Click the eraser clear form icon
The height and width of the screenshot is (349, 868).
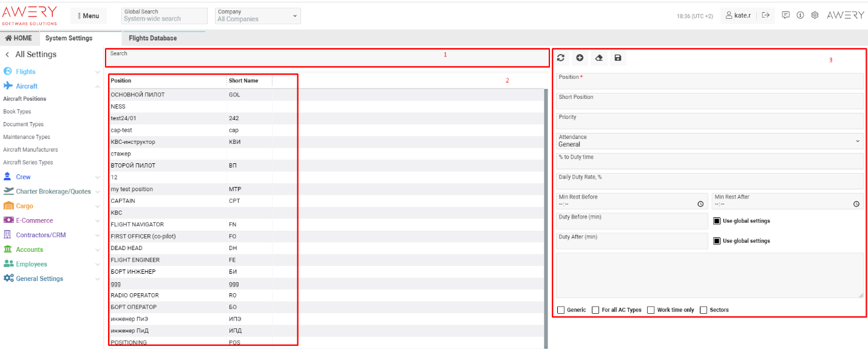pos(598,58)
